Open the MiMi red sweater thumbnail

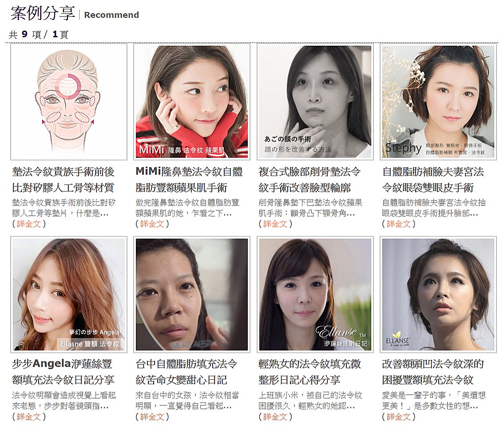pos(192,102)
